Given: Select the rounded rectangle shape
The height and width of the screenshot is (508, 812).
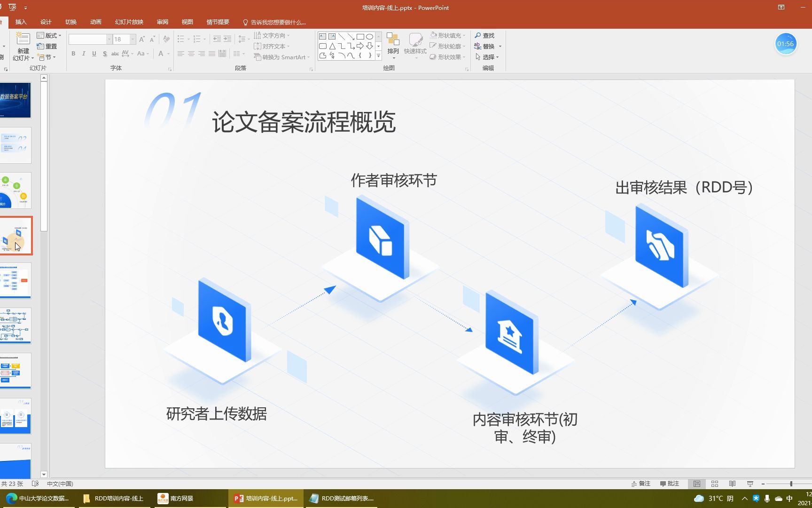Looking at the screenshot, I should tap(323, 46).
